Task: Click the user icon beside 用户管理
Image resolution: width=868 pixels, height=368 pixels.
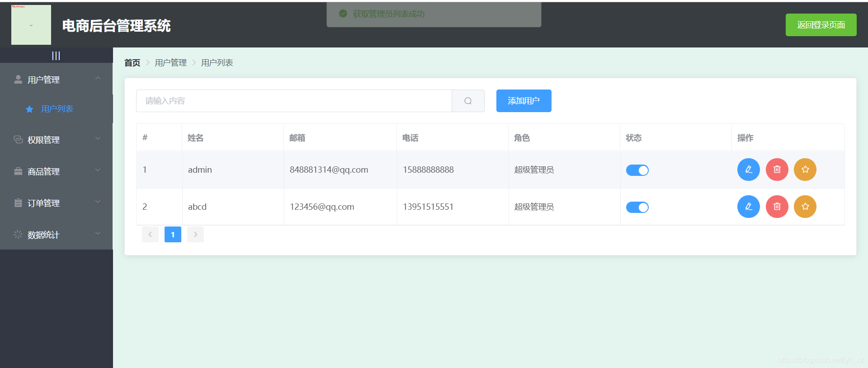Action: point(18,80)
